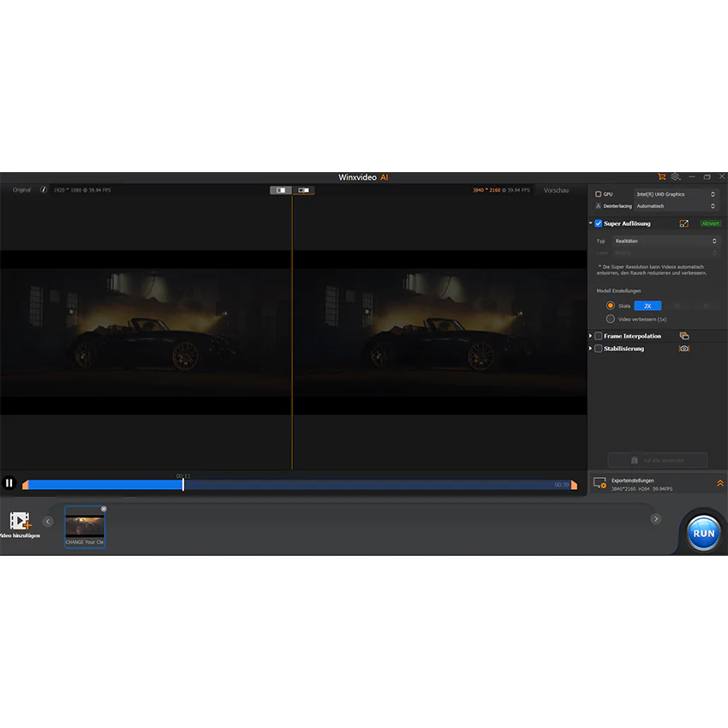The image size is (728, 728).
Task: Select the side-by-side split view mode
Action: 281,190
